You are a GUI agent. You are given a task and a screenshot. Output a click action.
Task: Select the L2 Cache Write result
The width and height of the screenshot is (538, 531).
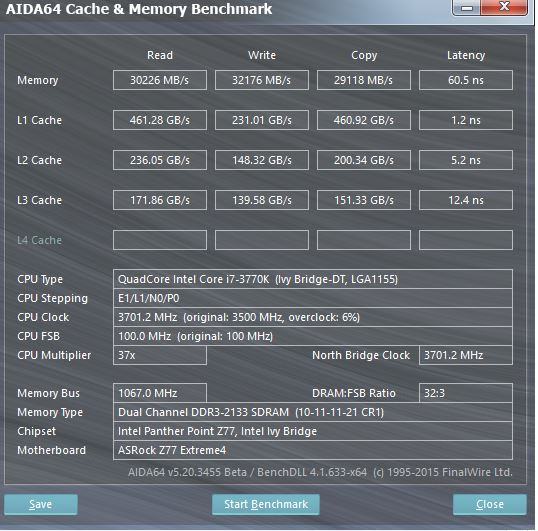pos(262,160)
